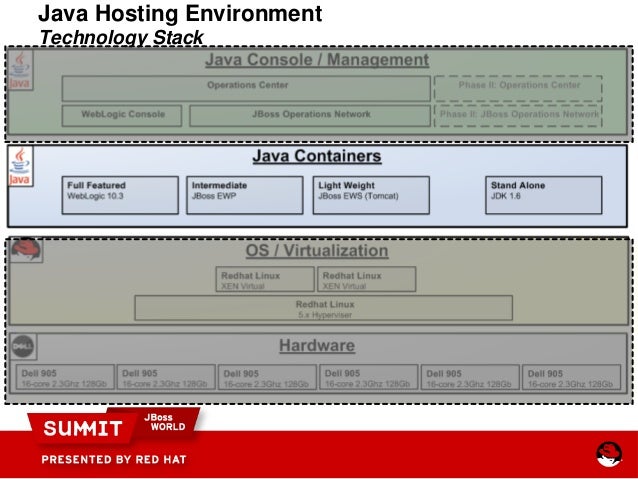Click the Intermediate JBoss EWP box
This screenshot has height=479, width=638.
point(245,195)
